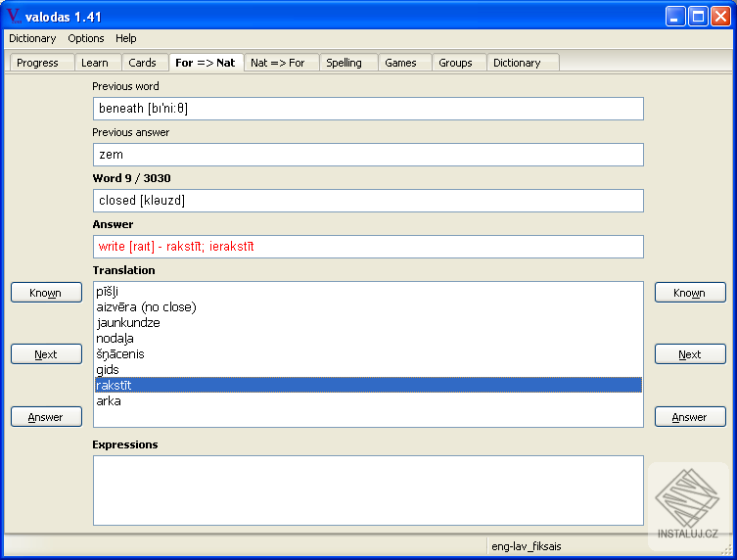Click the left Known button
737x560 pixels.
point(46,293)
